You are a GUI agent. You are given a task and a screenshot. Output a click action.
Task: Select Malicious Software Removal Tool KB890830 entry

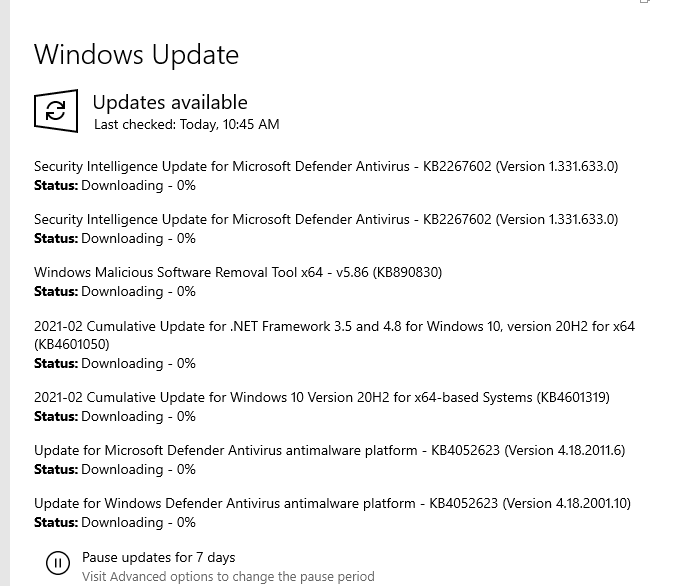tap(238, 272)
